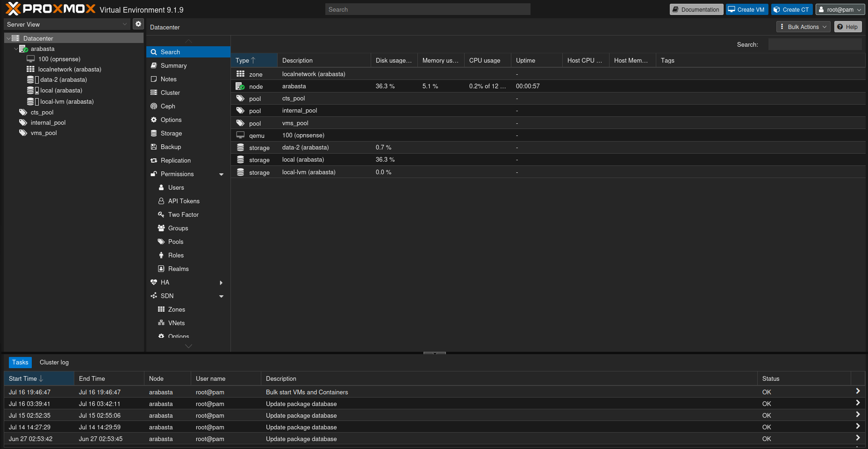868x449 pixels.
Task: Focus the top global Search field
Action: pyautogui.click(x=428, y=9)
